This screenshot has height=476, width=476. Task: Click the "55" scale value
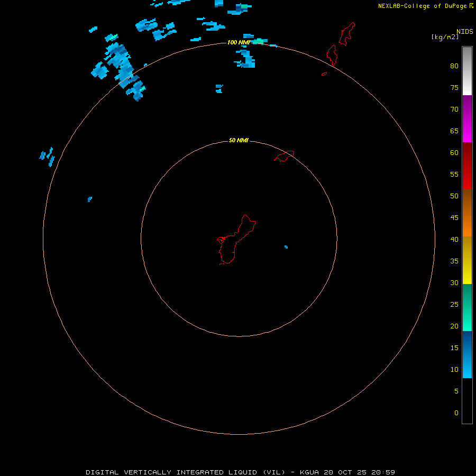(x=454, y=174)
